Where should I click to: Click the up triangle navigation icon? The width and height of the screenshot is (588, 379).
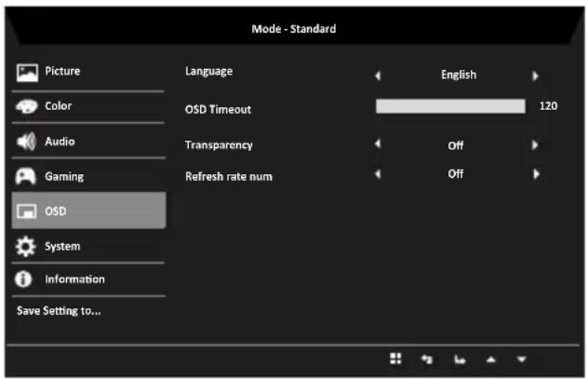(x=491, y=359)
